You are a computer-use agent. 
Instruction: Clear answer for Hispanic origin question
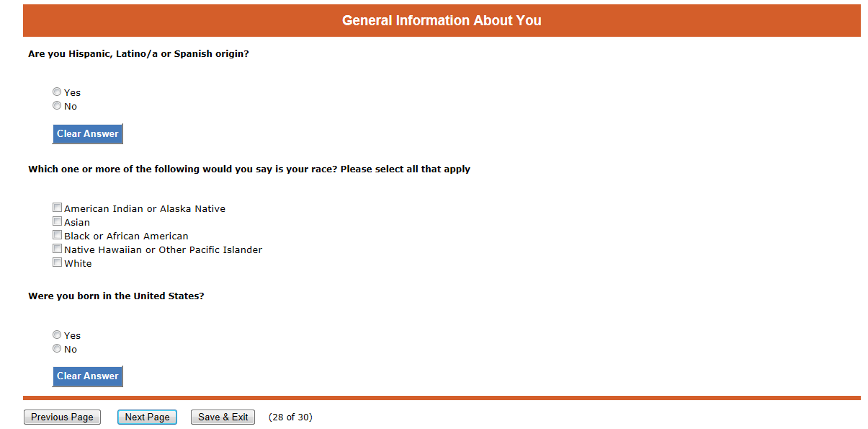[x=87, y=133]
